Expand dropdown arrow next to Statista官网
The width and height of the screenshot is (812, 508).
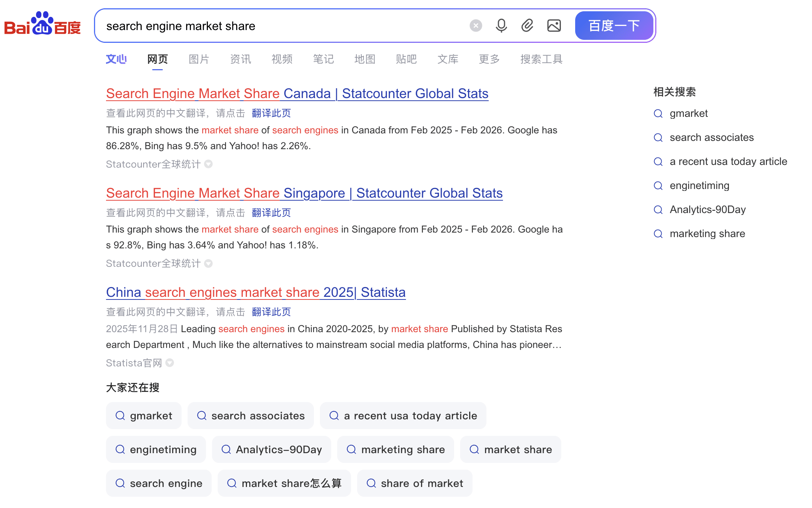[x=170, y=363]
